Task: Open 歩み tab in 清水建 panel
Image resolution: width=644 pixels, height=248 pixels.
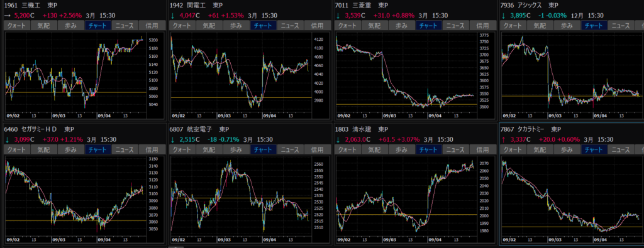Action: click(402, 149)
